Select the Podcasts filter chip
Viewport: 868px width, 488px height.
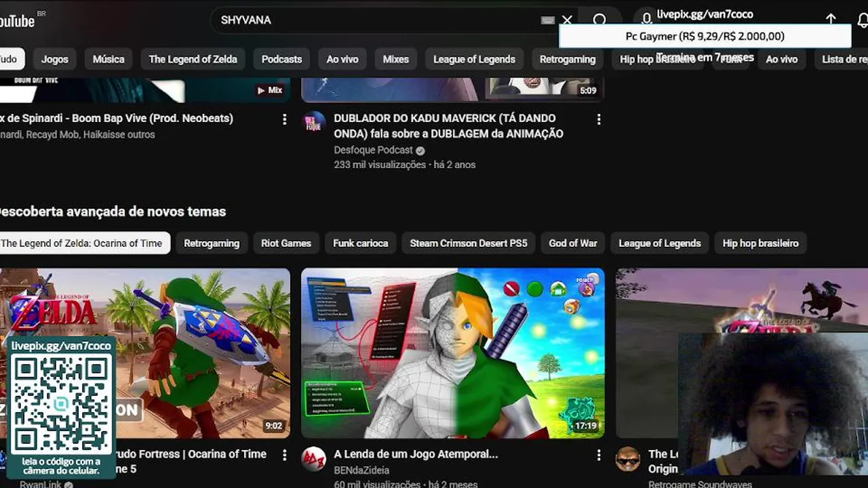coord(281,59)
